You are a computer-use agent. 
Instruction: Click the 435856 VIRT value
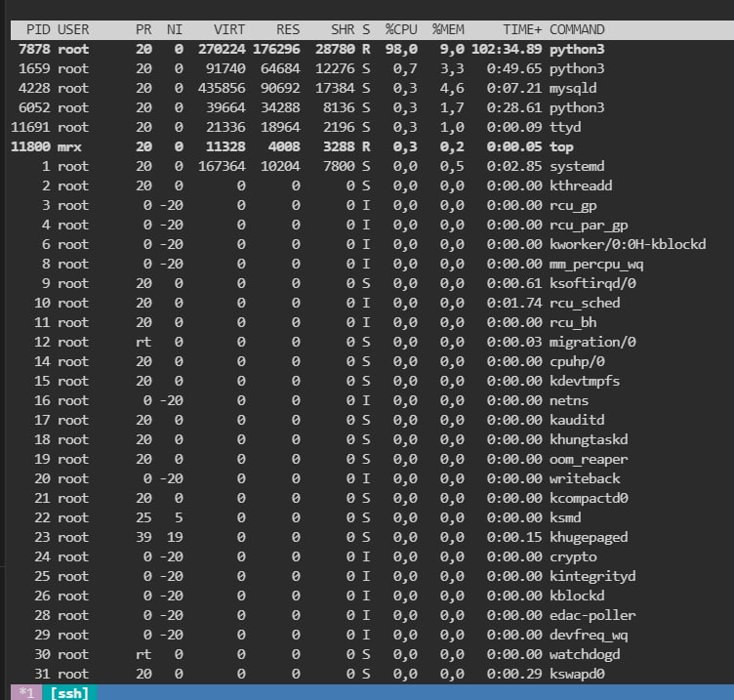(222, 88)
